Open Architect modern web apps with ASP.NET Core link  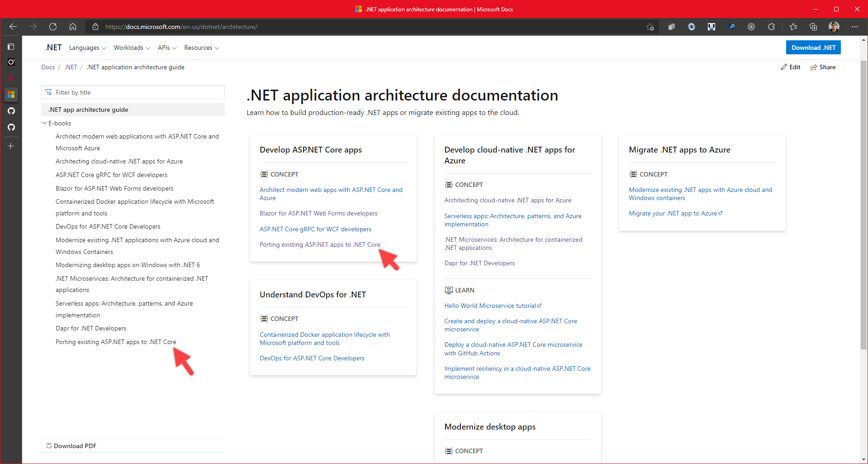331,194
